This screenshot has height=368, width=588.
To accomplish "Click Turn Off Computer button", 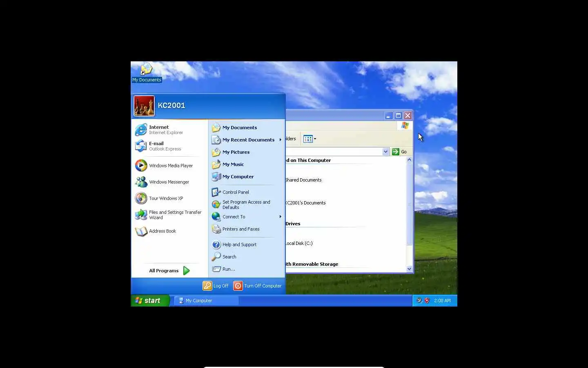I will coord(258,286).
